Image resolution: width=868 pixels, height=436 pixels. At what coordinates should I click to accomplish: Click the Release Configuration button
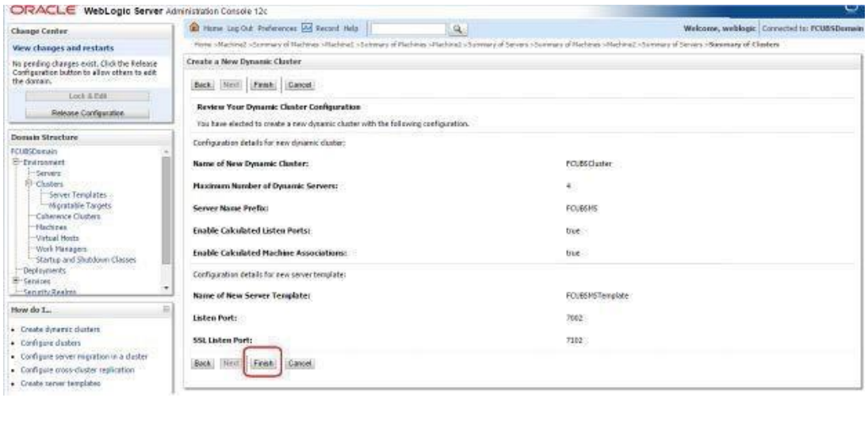pyautogui.click(x=87, y=113)
